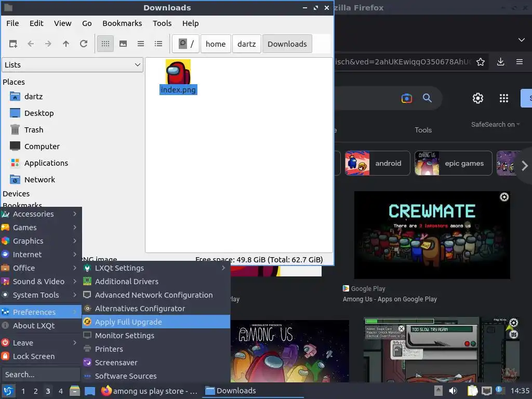
Task: Bookmark page with Firefox star icon
Action: coord(481,62)
